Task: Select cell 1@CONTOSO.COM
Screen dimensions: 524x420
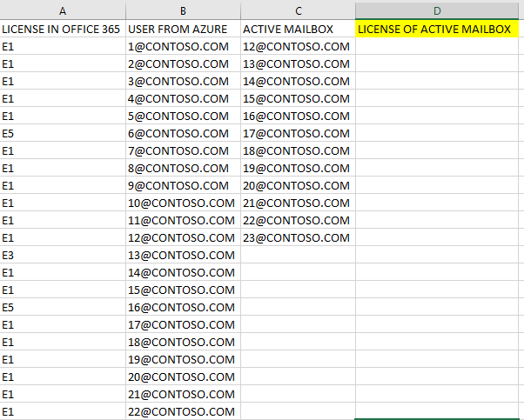Action: pos(183,46)
